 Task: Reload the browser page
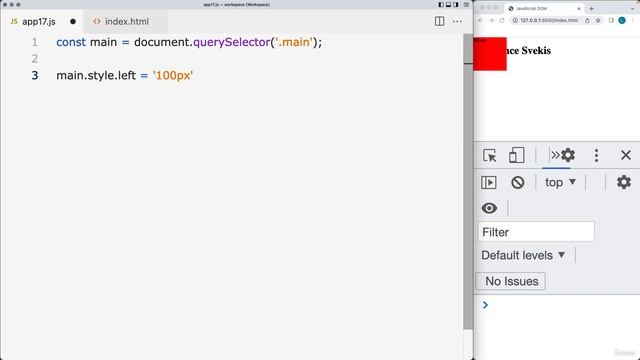coord(502,20)
